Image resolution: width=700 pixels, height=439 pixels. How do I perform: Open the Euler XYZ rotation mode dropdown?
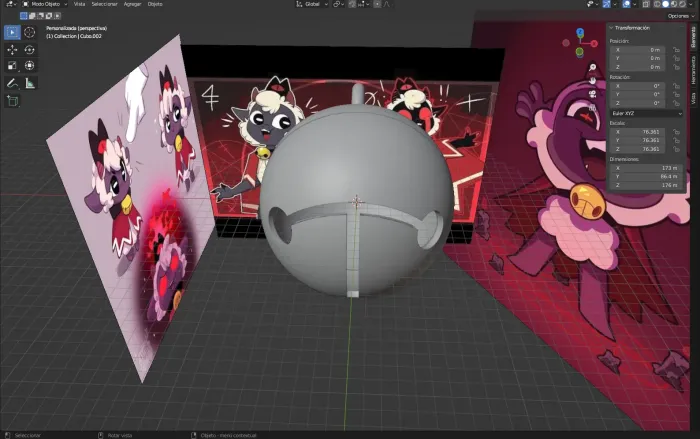click(x=646, y=113)
